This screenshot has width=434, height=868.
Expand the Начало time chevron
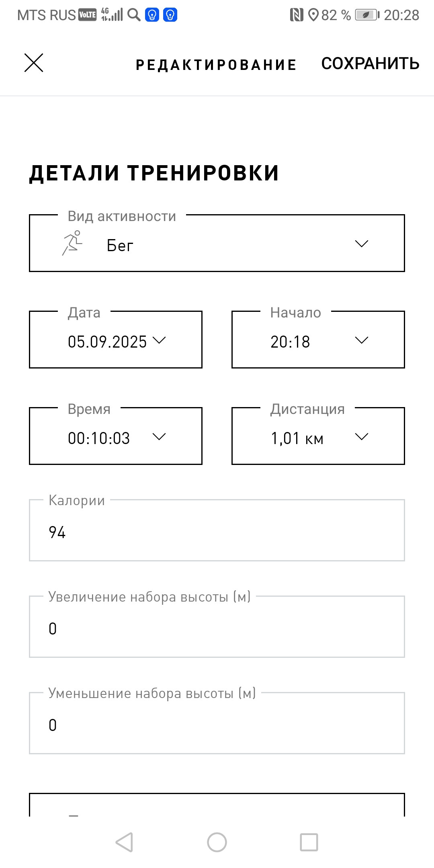pos(362,340)
